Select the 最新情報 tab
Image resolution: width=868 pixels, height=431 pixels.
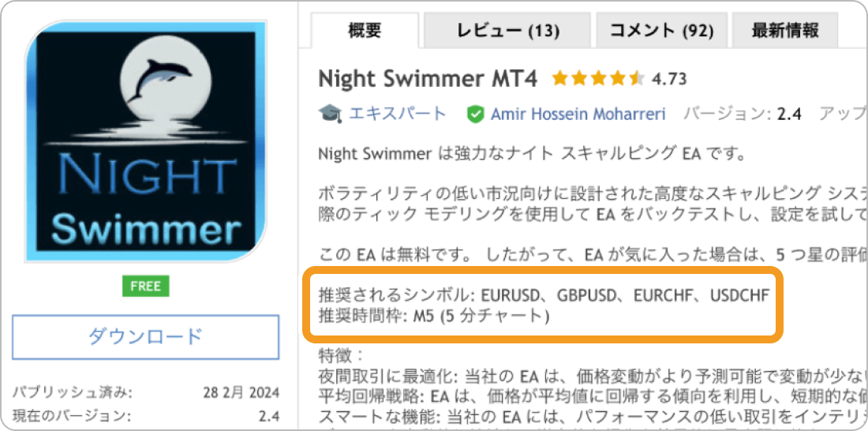coord(784,32)
